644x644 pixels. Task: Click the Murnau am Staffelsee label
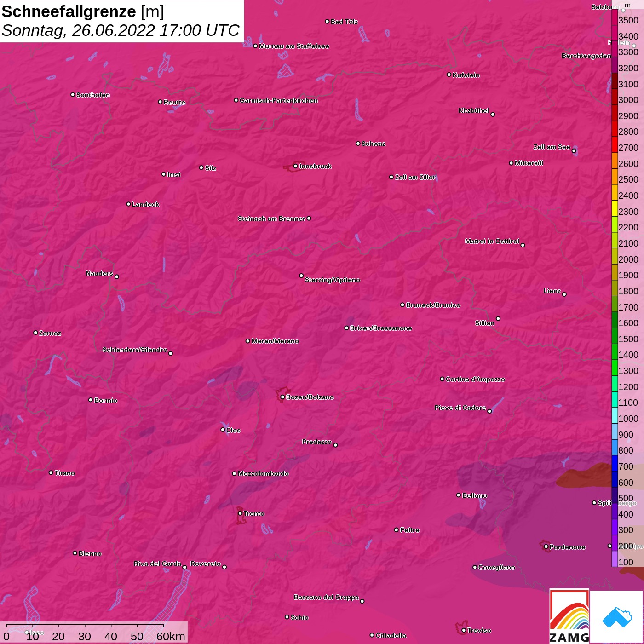(x=294, y=46)
